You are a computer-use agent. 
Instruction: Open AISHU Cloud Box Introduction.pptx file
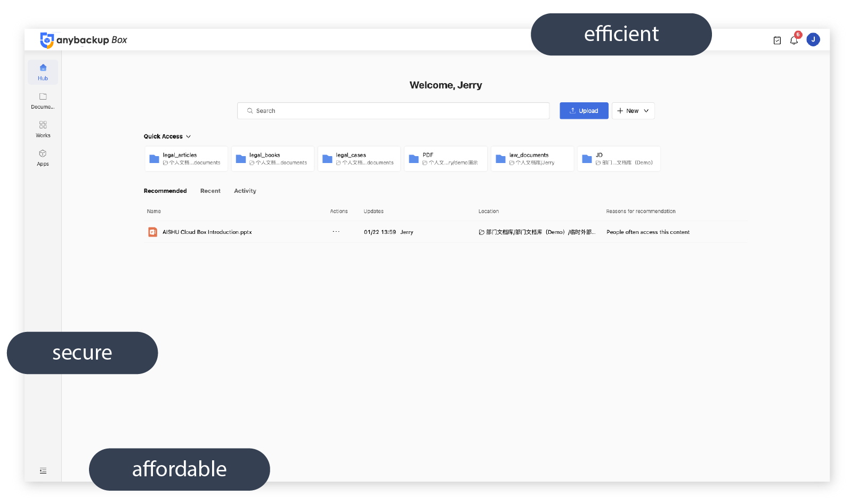click(x=207, y=232)
